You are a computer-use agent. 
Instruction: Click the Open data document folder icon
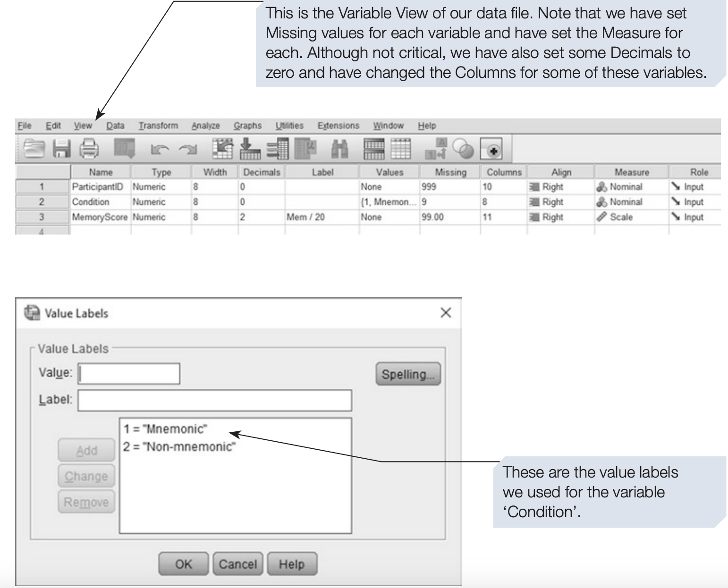pyautogui.click(x=34, y=149)
